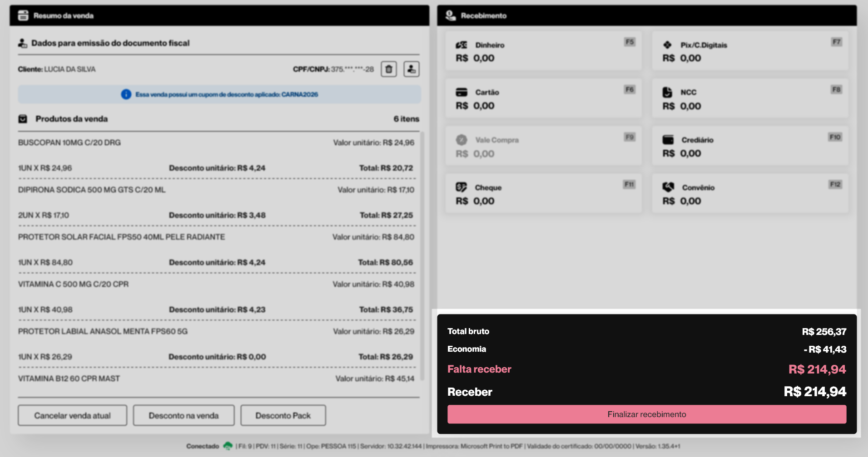Click the Desconto Pack button

tap(283, 416)
